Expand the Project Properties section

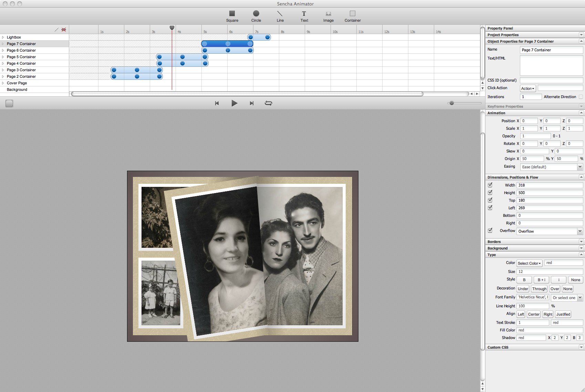tap(581, 35)
